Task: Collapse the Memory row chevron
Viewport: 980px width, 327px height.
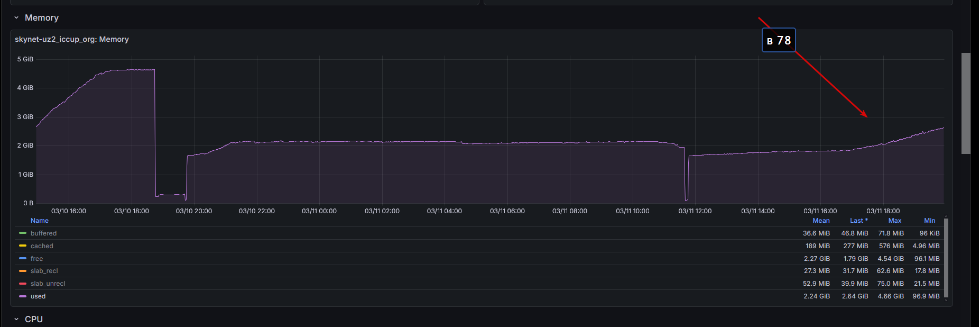Action: pyautogui.click(x=16, y=17)
